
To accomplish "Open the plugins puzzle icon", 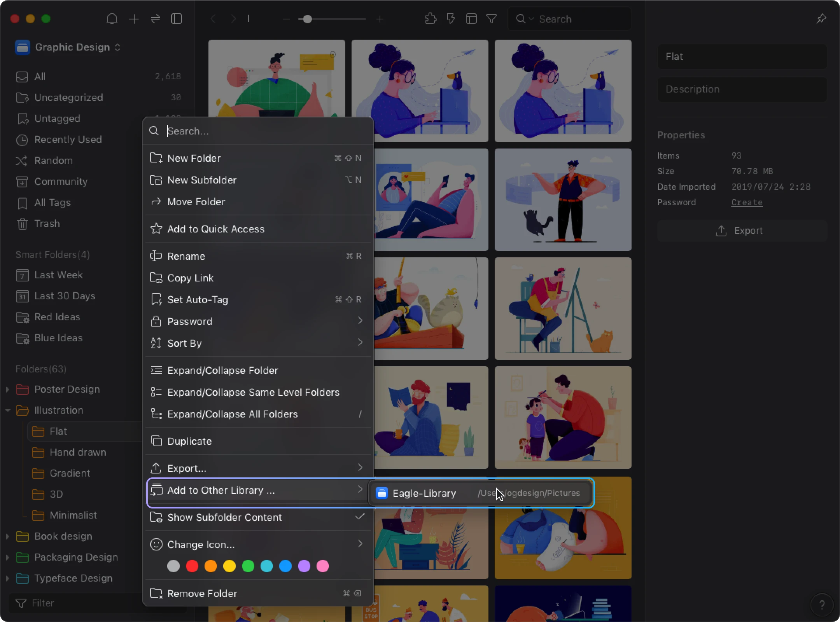I will tap(431, 19).
